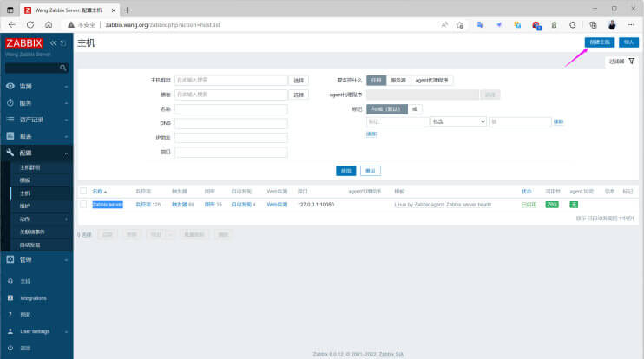The height and width of the screenshot is (359, 644).
Task: Click the clock icon for Services
Action: pyautogui.click(x=10, y=103)
